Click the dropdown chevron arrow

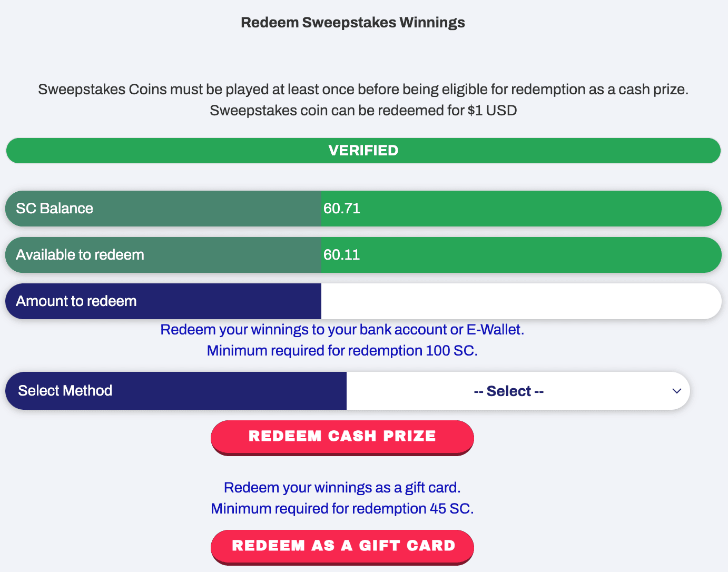coord(676,391)
